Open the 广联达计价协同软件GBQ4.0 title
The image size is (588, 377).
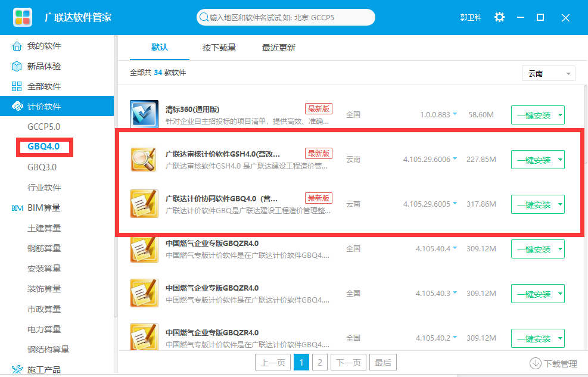point(222,198)
